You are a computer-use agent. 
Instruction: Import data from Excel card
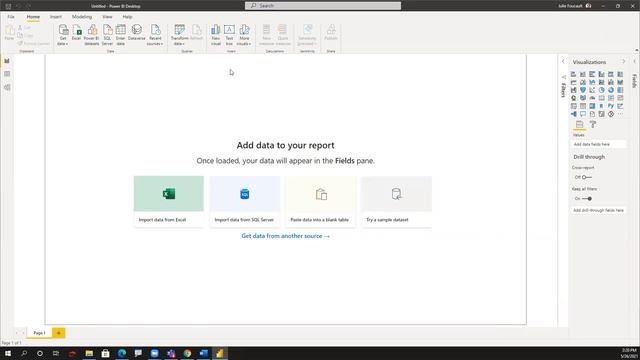tap(169, 201)
